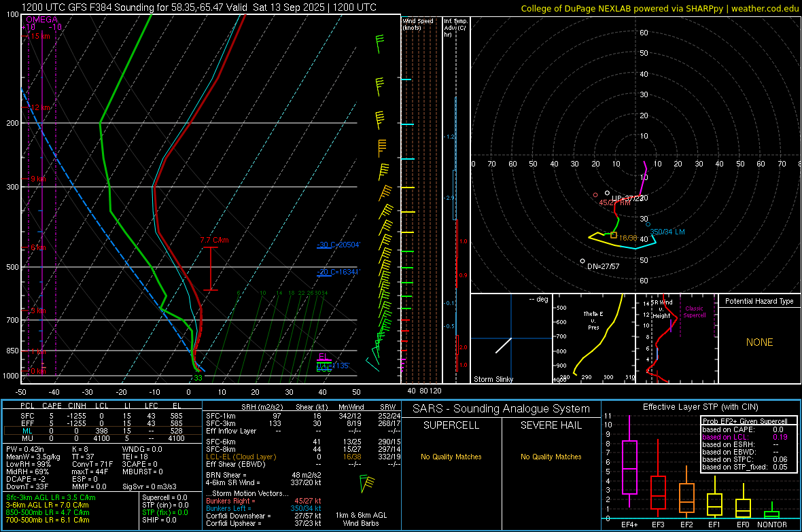
Task: Click the sounding title at top left
Action: point(198,7)
